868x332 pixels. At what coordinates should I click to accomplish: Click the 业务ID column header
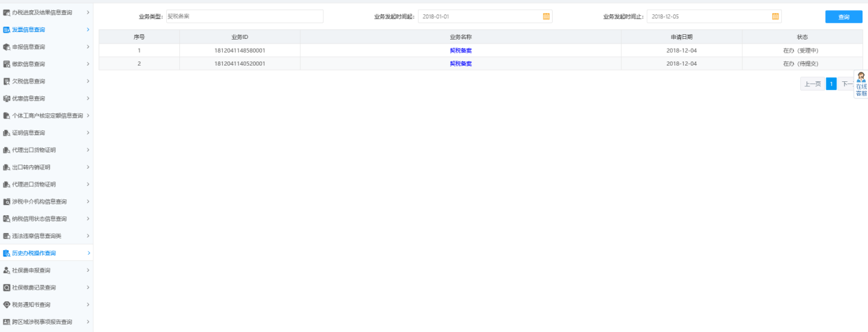240,36
